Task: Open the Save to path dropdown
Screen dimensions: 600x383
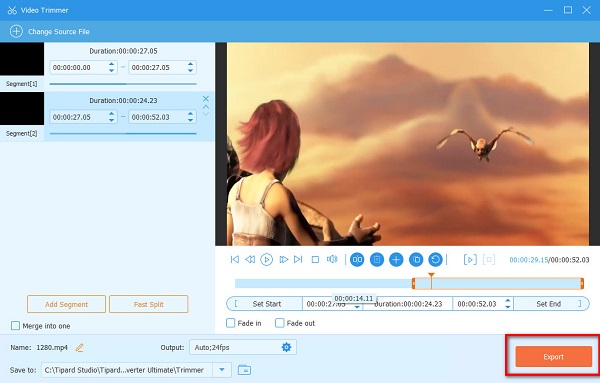Action: tap(222, 370)
